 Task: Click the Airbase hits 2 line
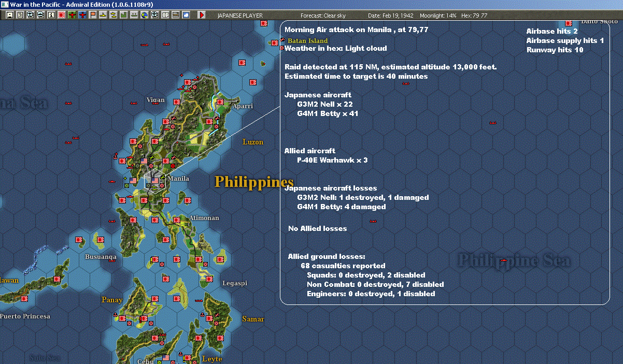[552, 32]
